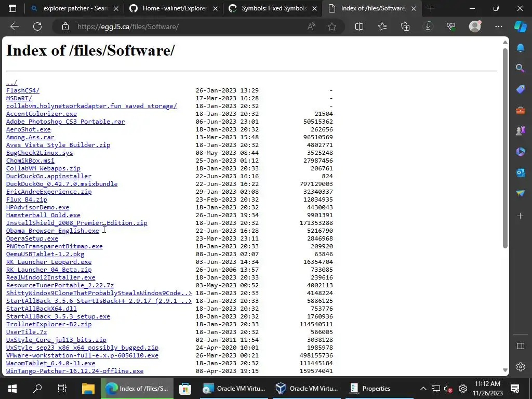Download StartAllBackX64.dll link
532x399 pixels.
(x=42, y=309)
